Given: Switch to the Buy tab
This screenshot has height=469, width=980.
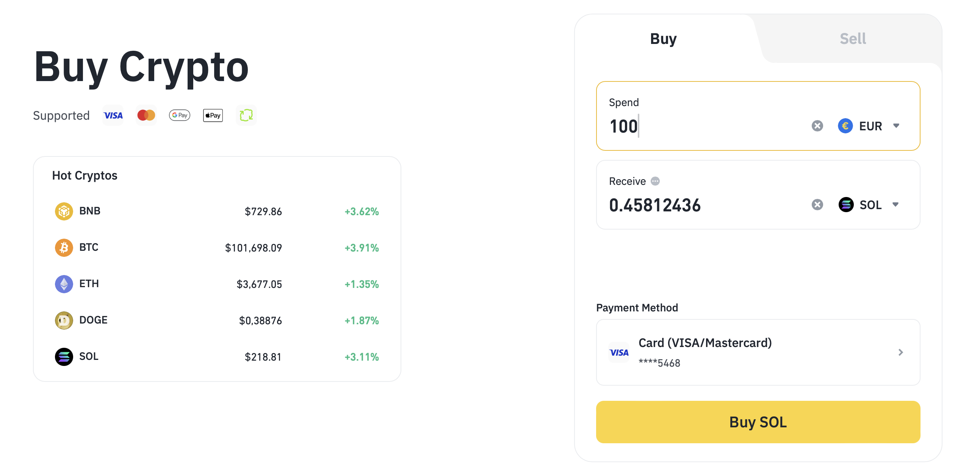Looking at the screenshot, I should tap(663, 39).
